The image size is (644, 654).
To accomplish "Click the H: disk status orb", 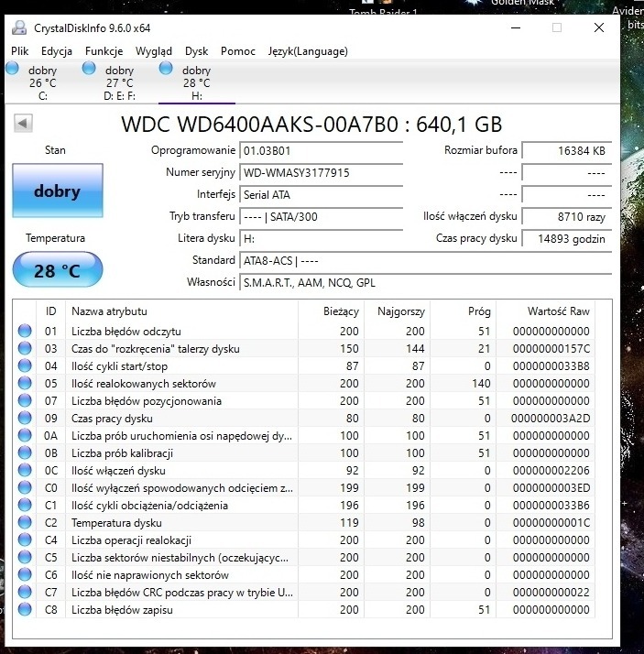I will [x=166, y=69].
